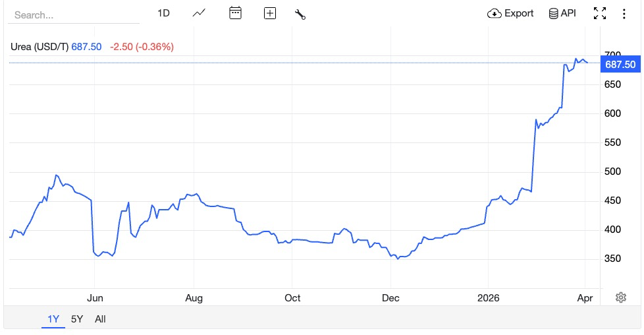Image resolution: width=644 pixels, height=335 pixels.
Task: Click the 500 level on price axis
Action: [x=613, y=171]
